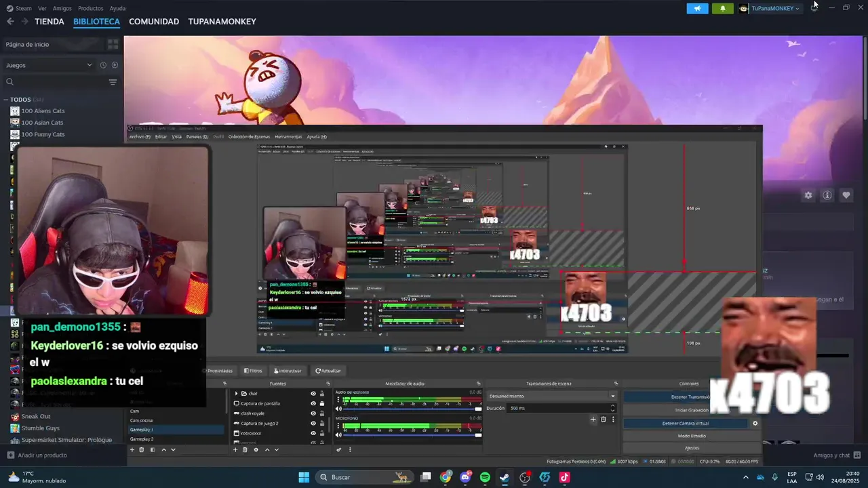Click the Steam library search field
The width and height of the screenshot is (868, 488).
pyautogui.click(x=54, y=82)
